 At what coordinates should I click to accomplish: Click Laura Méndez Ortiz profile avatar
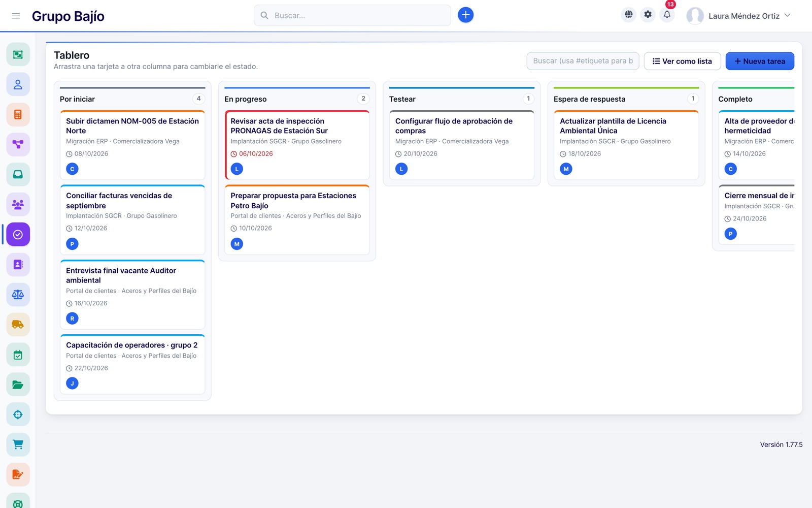(695, 16)
